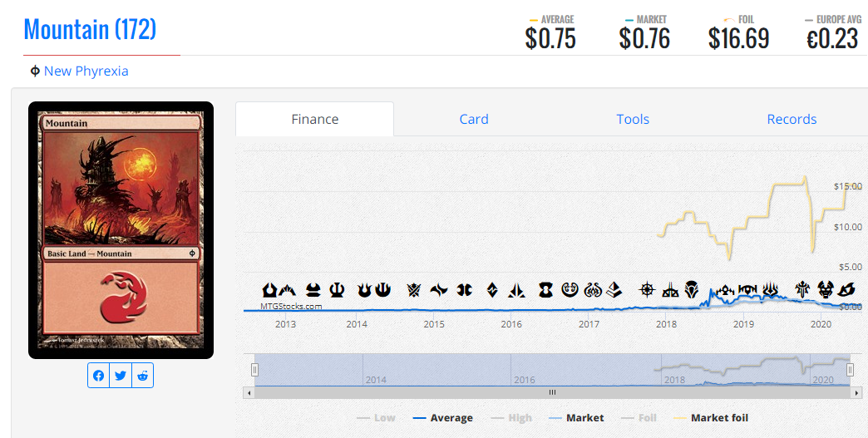Click Battle for Zendikar diamond marker

point(492,289)
